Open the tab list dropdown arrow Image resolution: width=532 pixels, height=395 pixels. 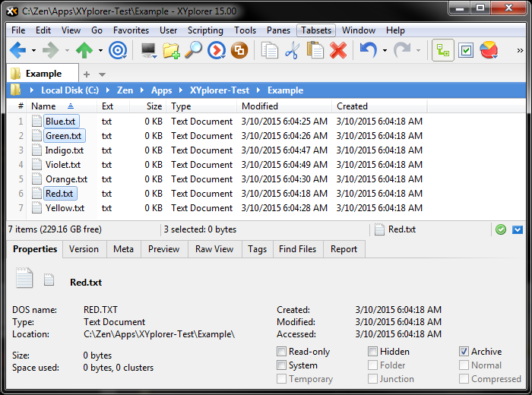[x=103, y=74]
